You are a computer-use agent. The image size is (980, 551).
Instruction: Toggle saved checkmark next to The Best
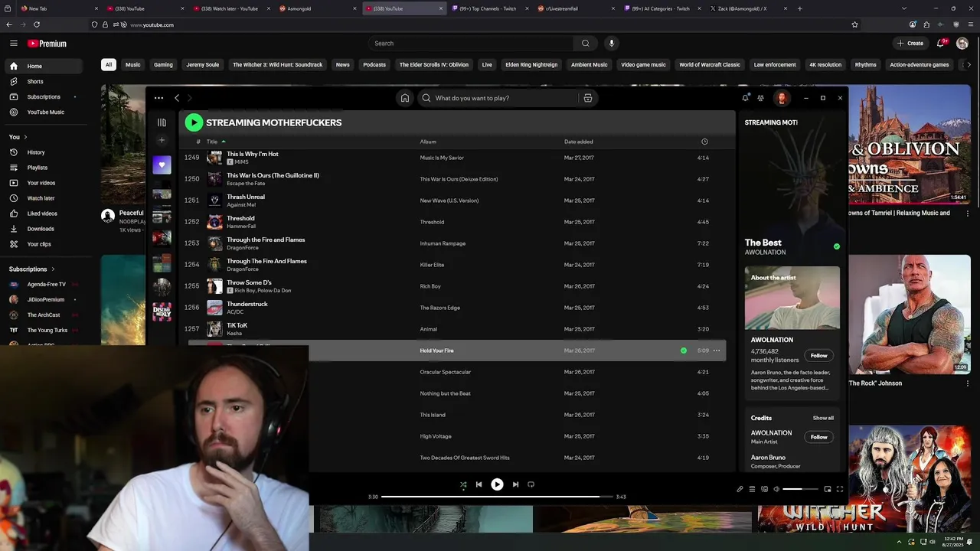point(836,246)
